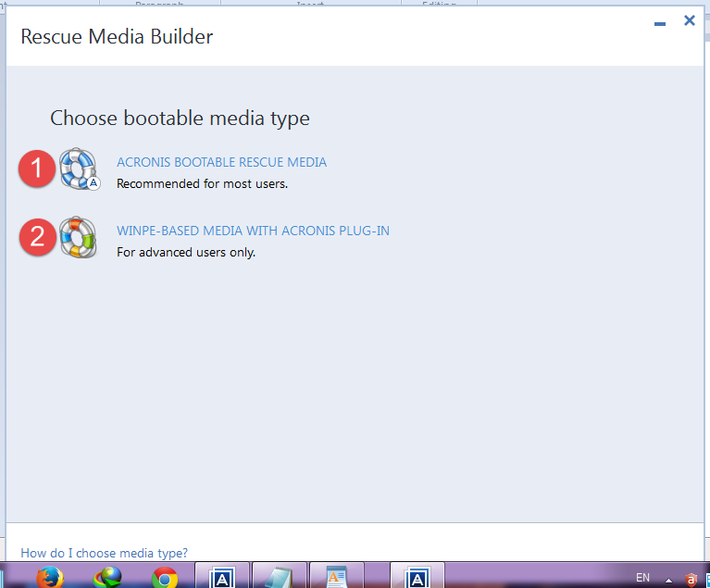Select Acronis Bootable Rescue Media option
This screenshot has height=588, width=710.
coord(221,162)
